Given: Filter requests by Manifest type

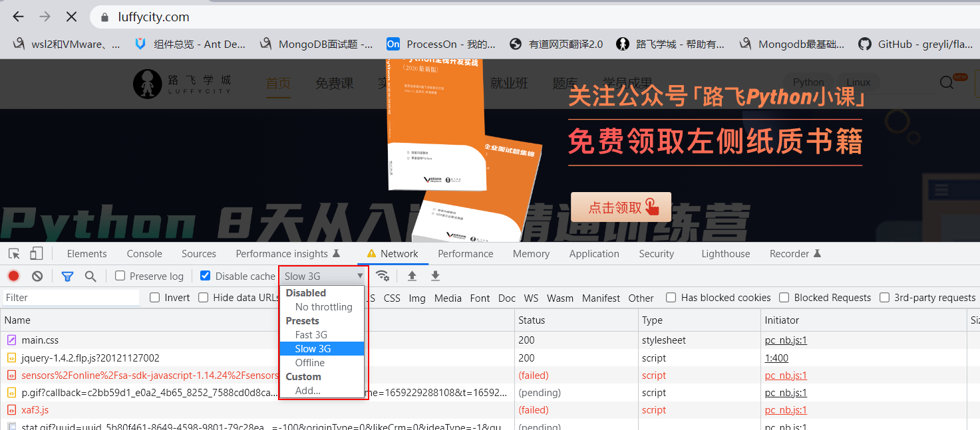Looking at the screenshot, I should [601, 298].
